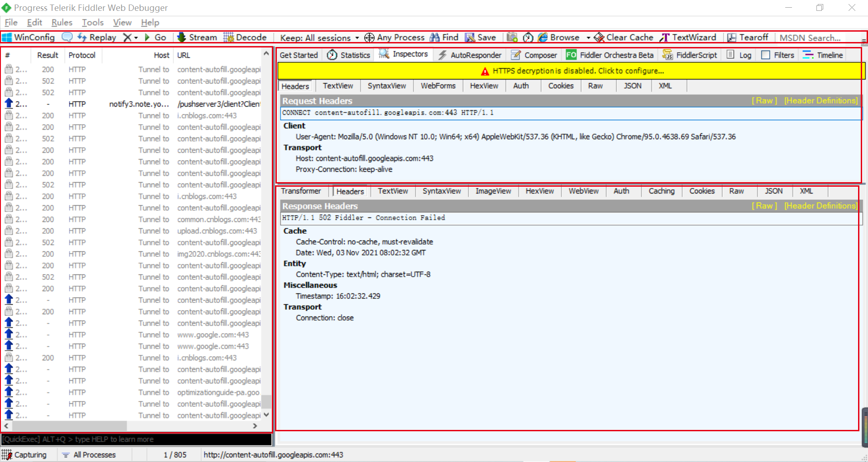Launch Browse in Internet Explorer
Viewport: 868px width, 462px height.
point(559,38)
